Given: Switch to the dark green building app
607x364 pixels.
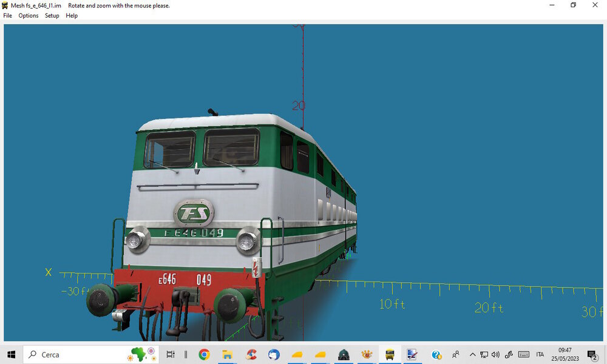Looking at the screenshot, I should (x=344, y=354).
